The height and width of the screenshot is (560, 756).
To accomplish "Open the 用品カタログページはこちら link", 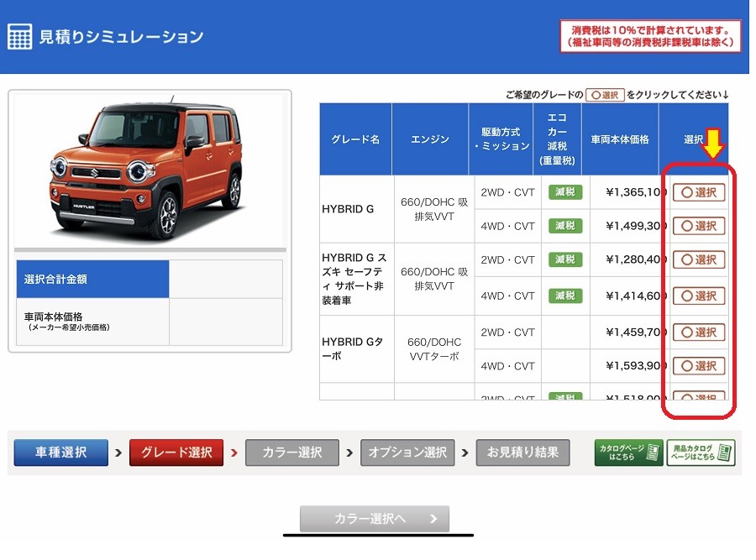I will (x=701, y=453).
